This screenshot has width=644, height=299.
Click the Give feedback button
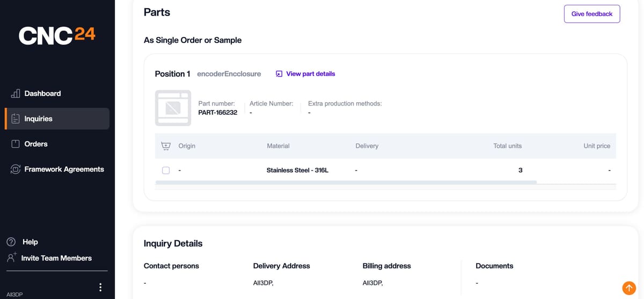click(x=592, y=14)
